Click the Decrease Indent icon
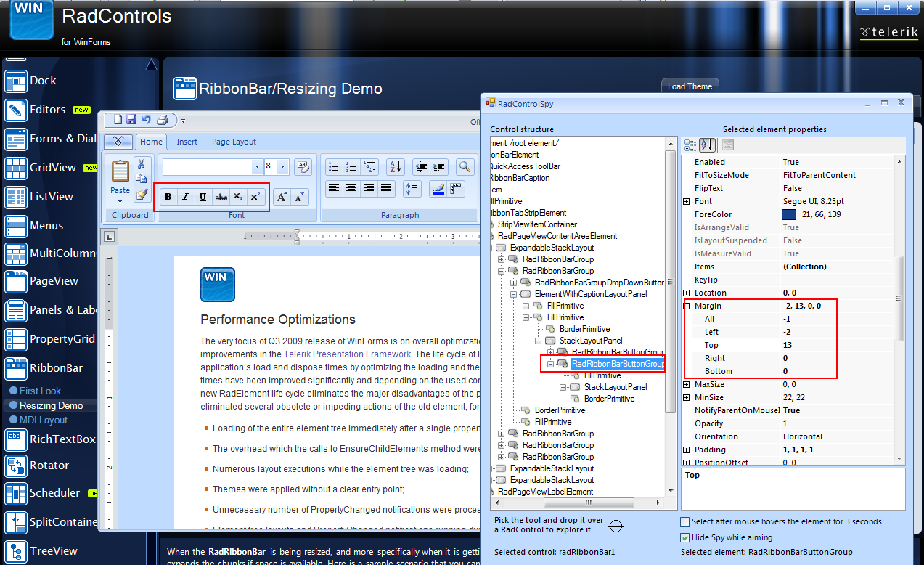The image size is (924, 565). tap(422, 167)
